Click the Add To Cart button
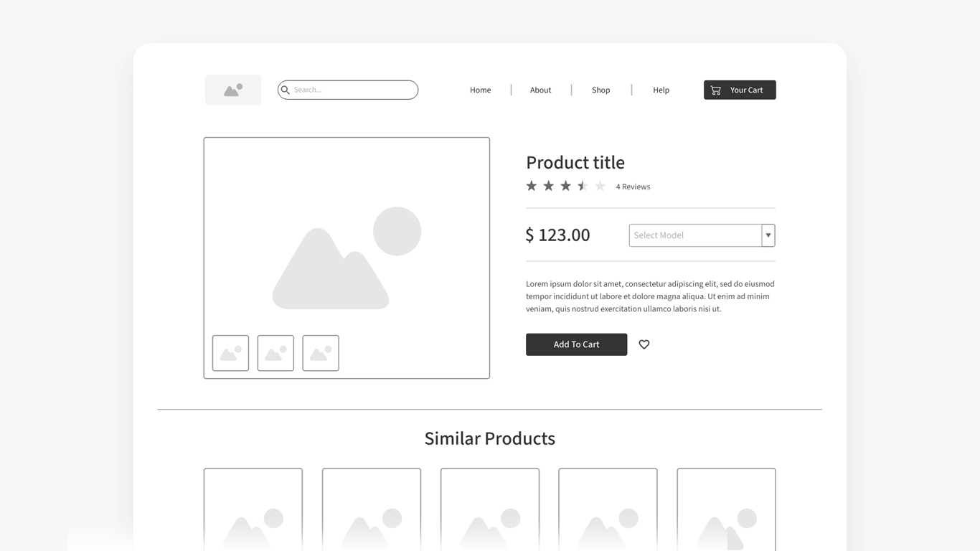This screenshot has width=980, height=551. pos(576,344)
